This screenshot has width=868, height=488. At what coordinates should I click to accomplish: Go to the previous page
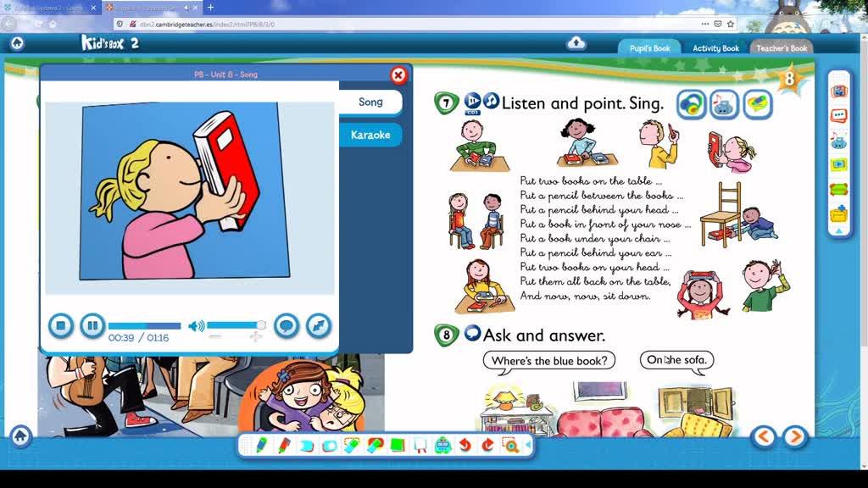[x=764, y=437]
